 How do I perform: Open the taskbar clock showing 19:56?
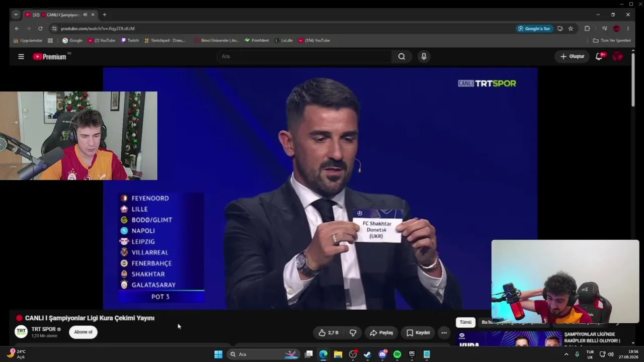pos(628,354)
